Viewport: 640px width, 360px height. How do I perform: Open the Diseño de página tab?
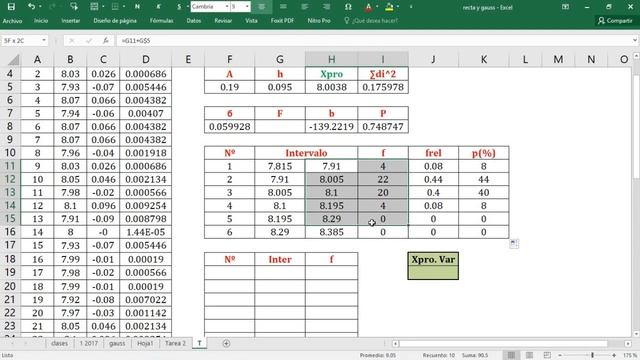[x=115, y=20]
